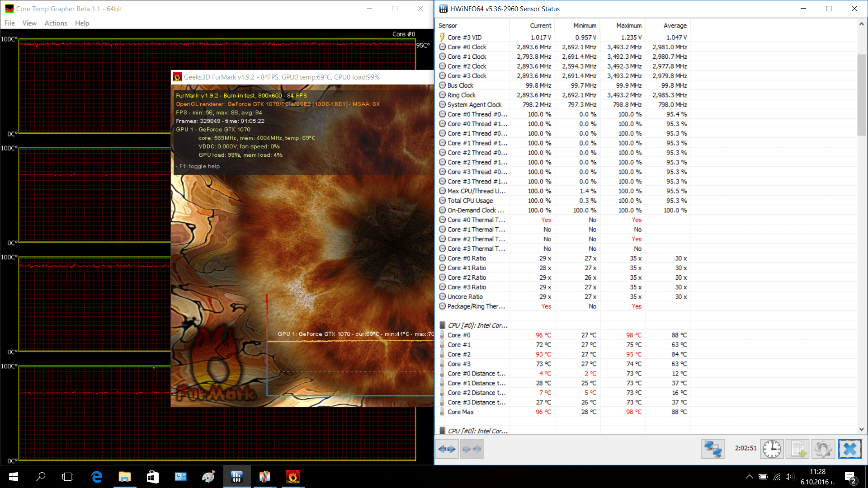The image size is (868, 488).
Task: Open the Actions menu
Action: pos(56,23)
